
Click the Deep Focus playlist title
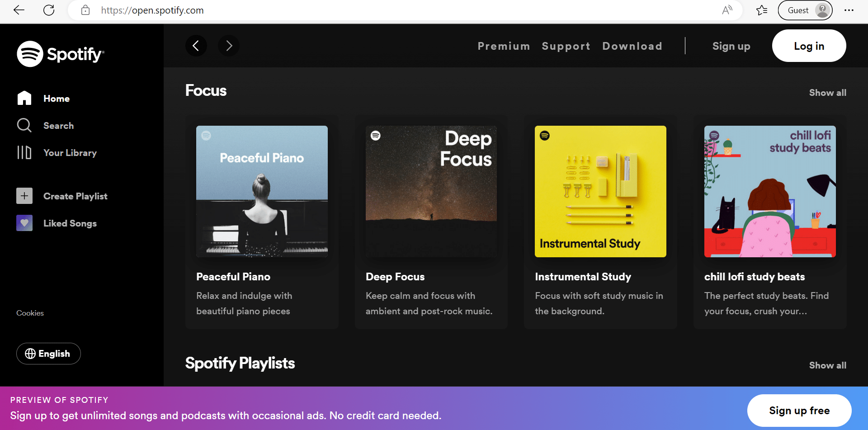(395, 277)
